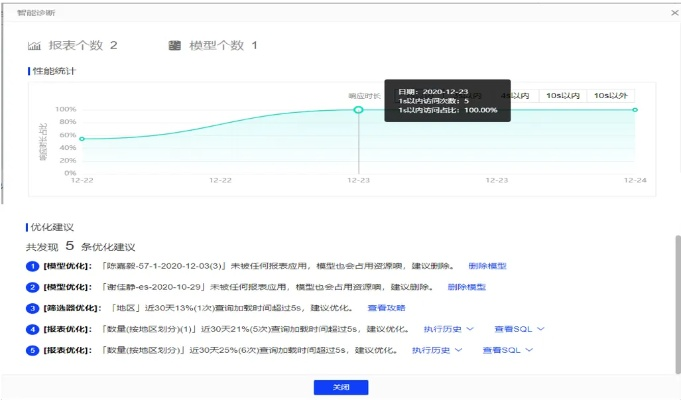The height and width of the screenshot is (400, 681).
Task: Expand 查看SQL dropdown in suggestion 4
Action: tap(519, 329)
